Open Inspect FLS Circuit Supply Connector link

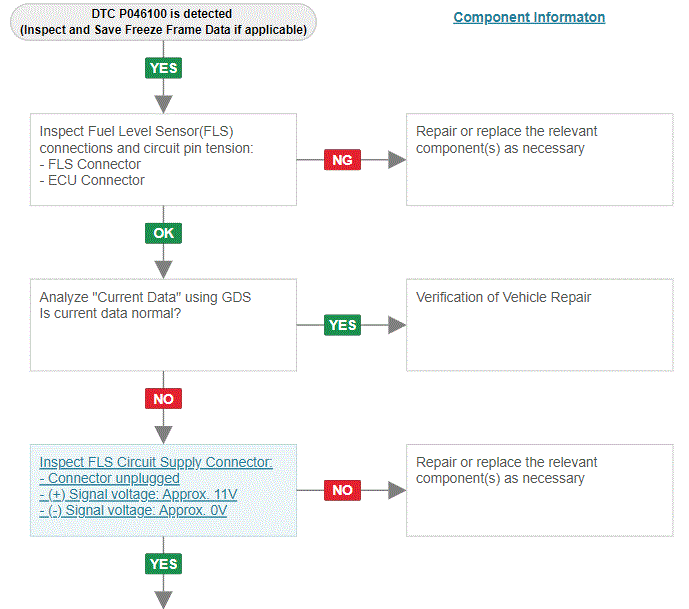(x=156, y=462)
